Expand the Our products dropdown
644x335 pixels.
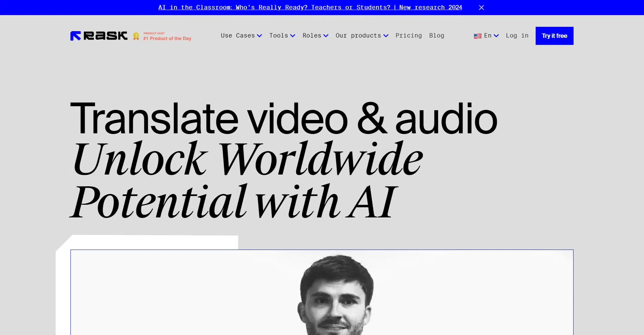362,36
